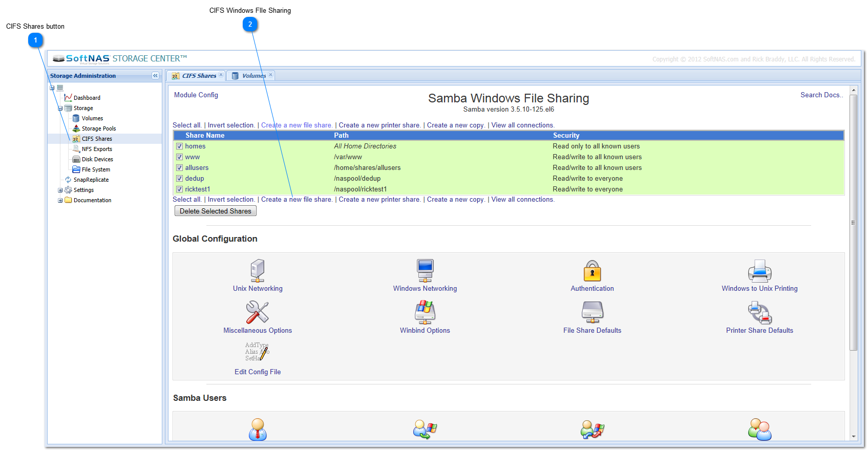Click the scrollbar down arrow of main panel
Screen dimensions: 868x451
[854, 437]
